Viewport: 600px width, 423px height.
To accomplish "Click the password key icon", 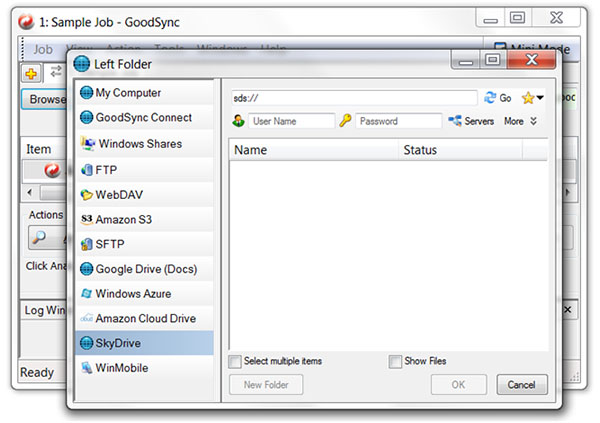I will pos(345,121).
